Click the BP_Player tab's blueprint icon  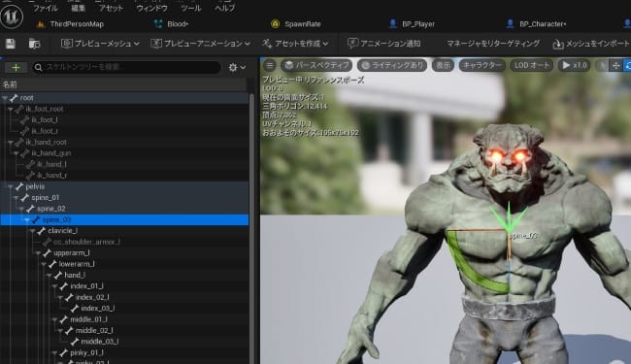click(x=393, y=23)
